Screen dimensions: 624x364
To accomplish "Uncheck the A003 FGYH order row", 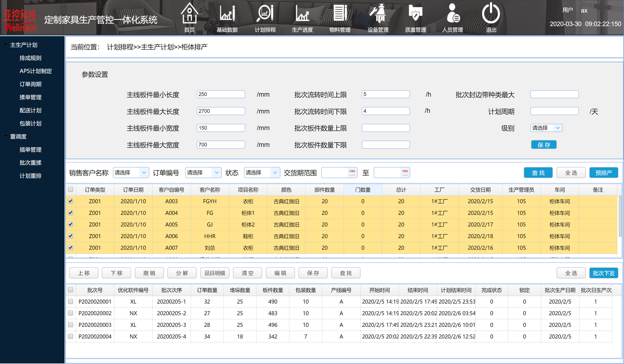I will coord(71,201).
